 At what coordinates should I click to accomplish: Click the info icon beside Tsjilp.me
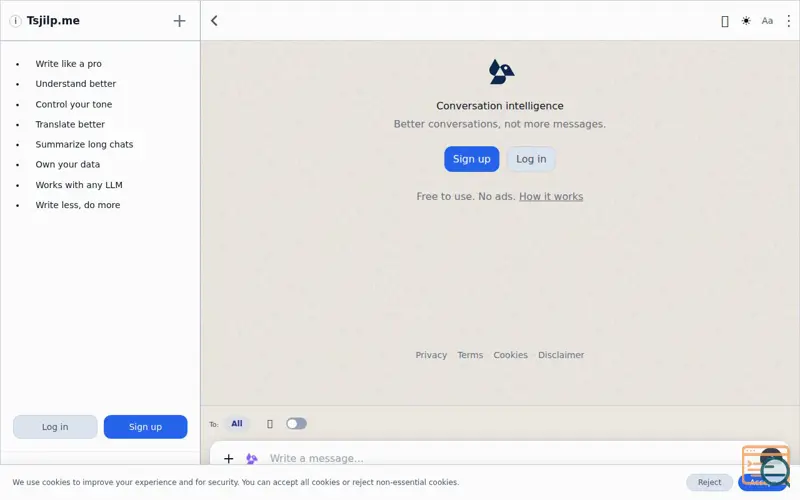15,21
